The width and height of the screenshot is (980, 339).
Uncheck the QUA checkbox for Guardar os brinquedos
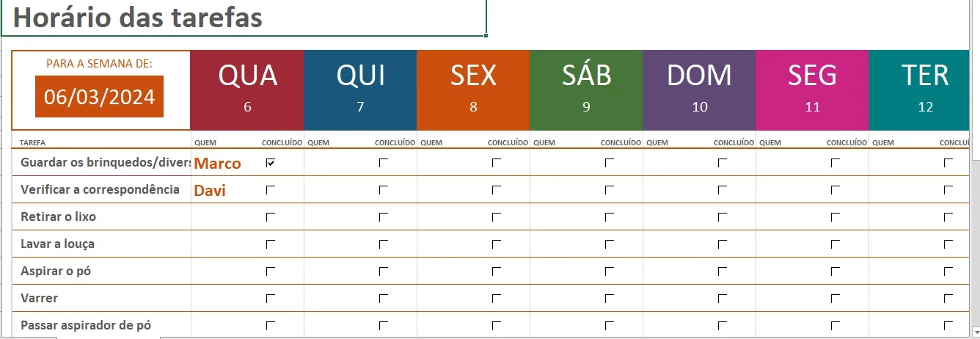(x=271, y=163)
